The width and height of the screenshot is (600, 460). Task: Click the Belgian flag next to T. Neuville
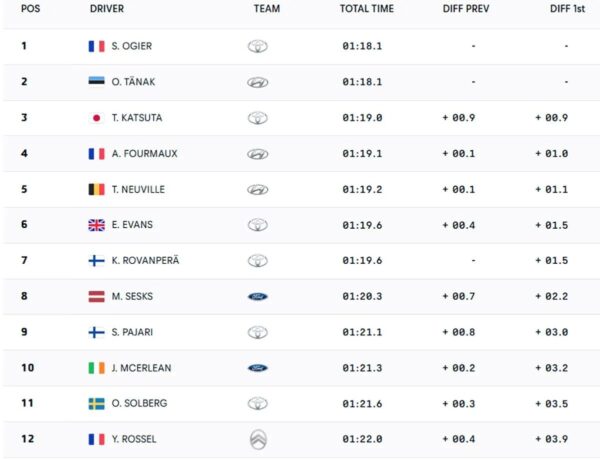coord(96,189)
